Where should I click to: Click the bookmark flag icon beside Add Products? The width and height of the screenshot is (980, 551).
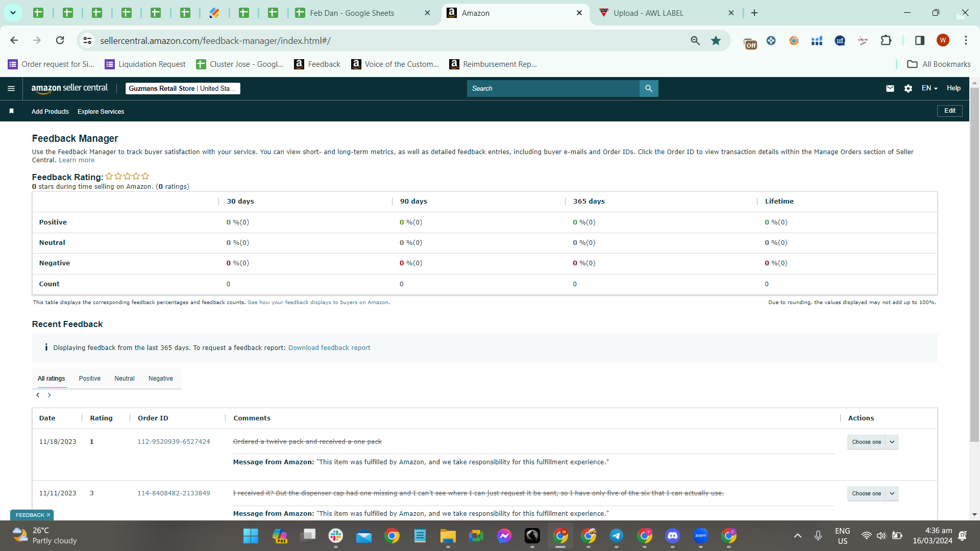11,111
